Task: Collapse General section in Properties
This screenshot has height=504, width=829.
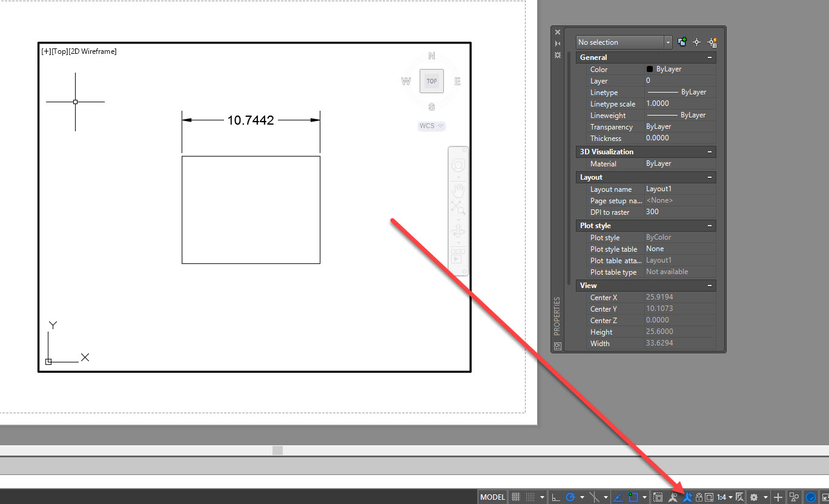Action: pos(710,57)
